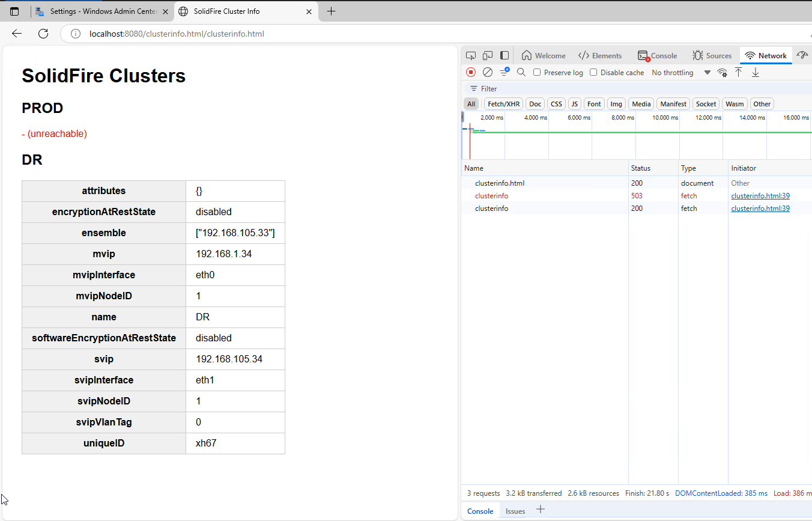Screen dimensions: 812x521
Task: Open network search magnifier
Action: (521, 72)
